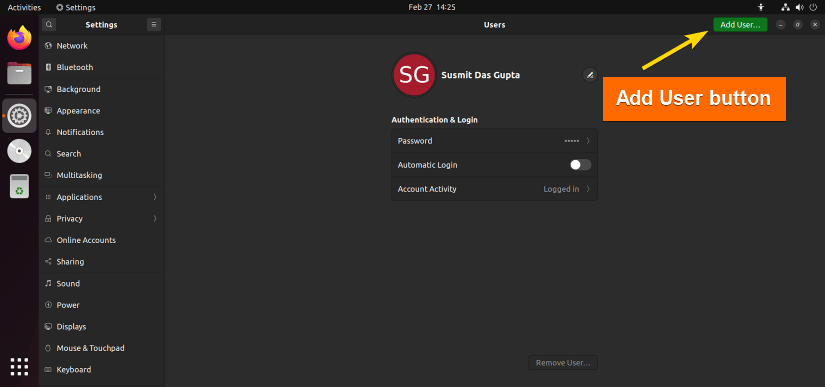Viewport: 825px width, 387px height.
Task: Click the Activities button
Action: click(x=24, y=7)
